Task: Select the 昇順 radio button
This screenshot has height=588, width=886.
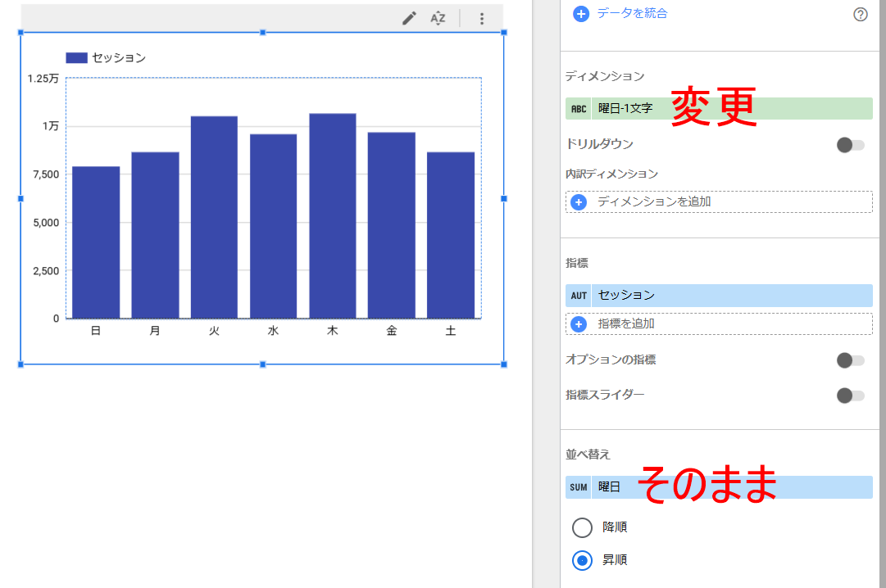Action: point(582,560)
